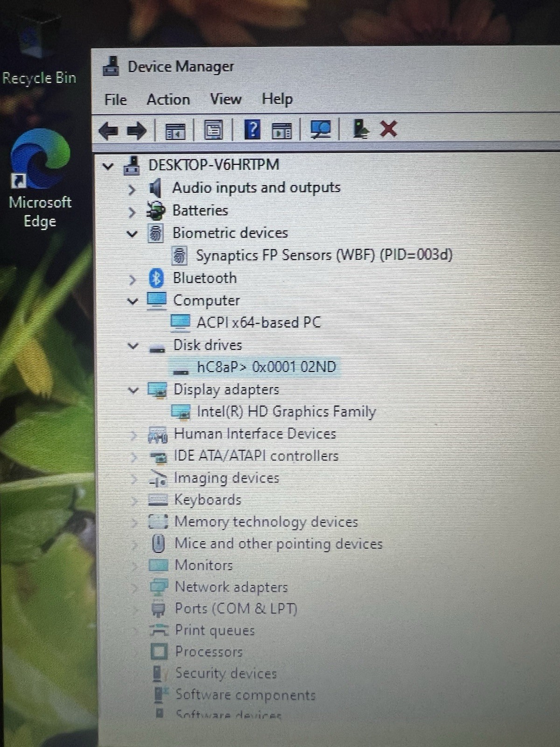Screen dimensions: 560x747
Task: Select the Keyboards category label
Action: click(208, 500)
